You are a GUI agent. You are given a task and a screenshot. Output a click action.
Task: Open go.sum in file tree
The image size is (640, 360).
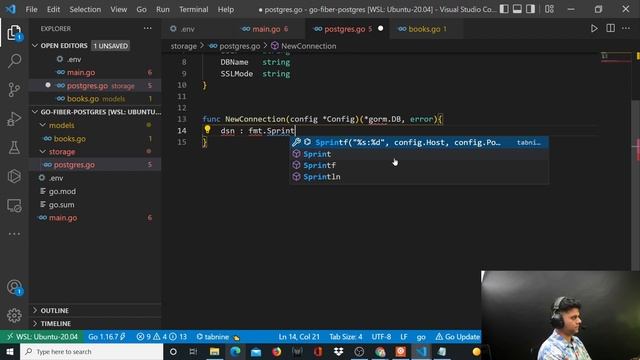click(x=95, y=204)
